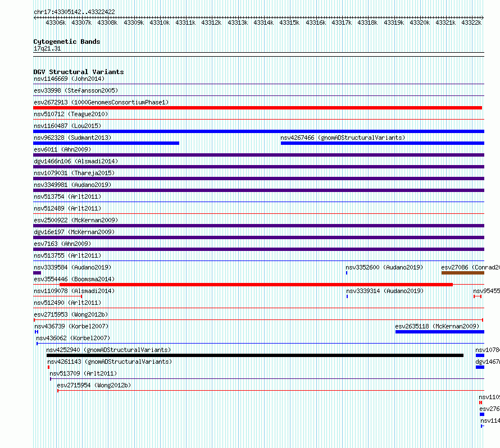Screen dimensions: 500x448
Task: Open the nsv513709 (Arlt2011) label
Action: tap(83, 373)
